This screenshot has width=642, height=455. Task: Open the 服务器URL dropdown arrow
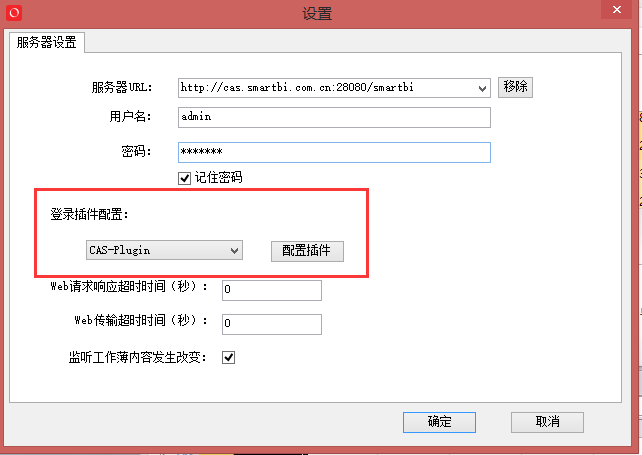click(482, 88)
